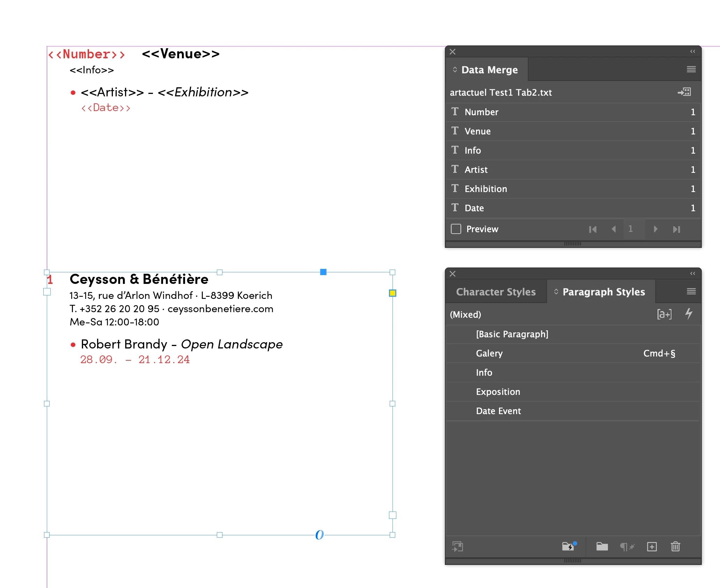Select the Galery paragraph style
This screenshot has width=720, height=588.
coord(489,353)
